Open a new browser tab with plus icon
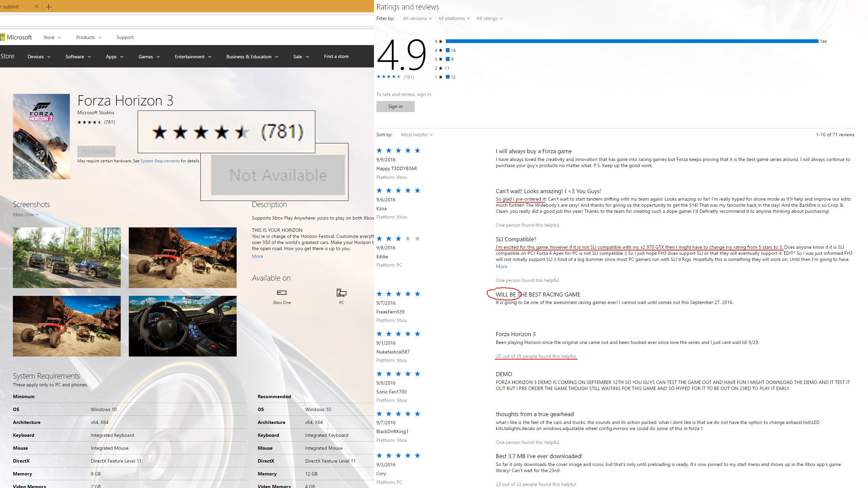This screenshot has width=868, height=488. click(x=49, y=7)
